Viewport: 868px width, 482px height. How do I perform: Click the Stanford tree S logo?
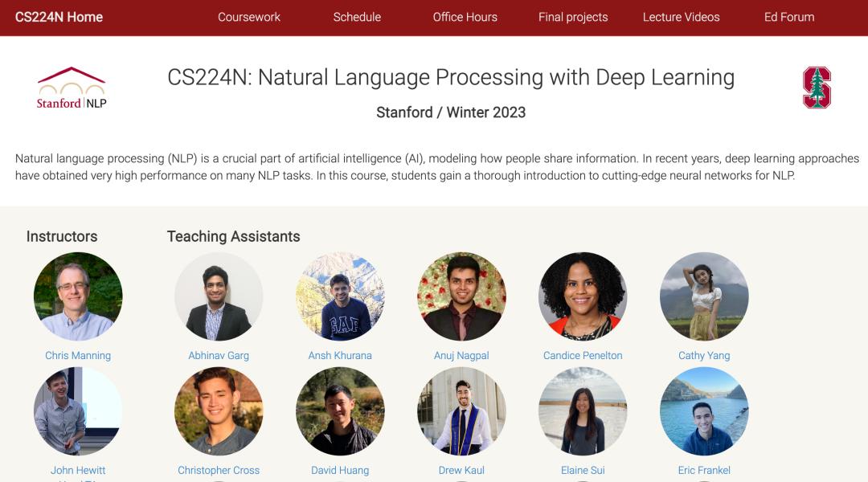[x=817, y=88]
